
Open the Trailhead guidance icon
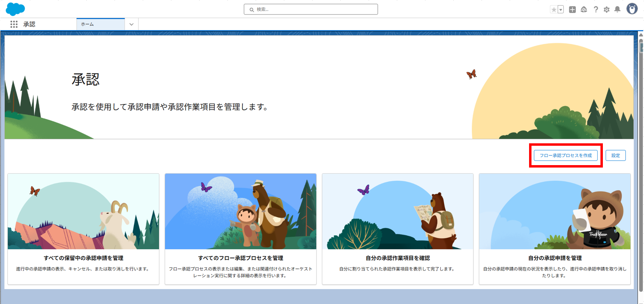[584, 9]
